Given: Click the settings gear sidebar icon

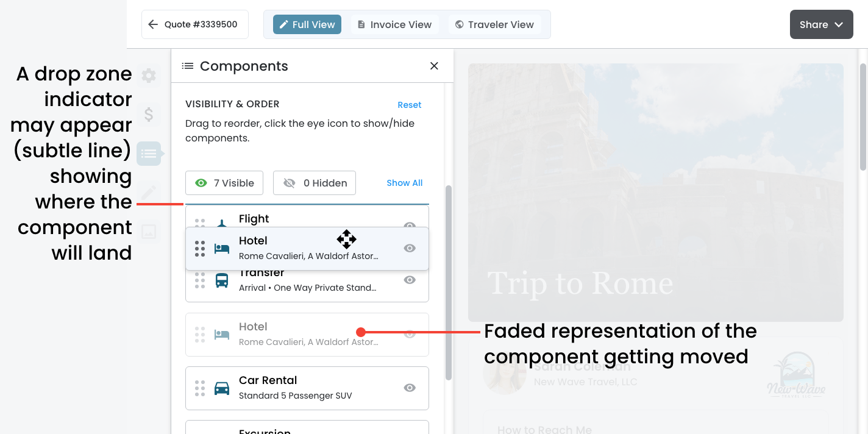Looking at the screenshot, I should coord(149,76).
